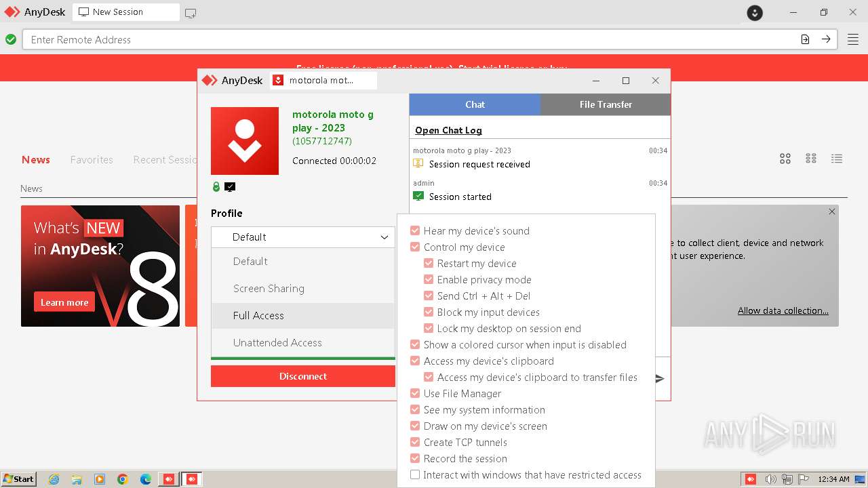The height and width of the screenshot is (488, 868).
Task: Click the file transfer icon in address bar
Action: tap(805, 39)
